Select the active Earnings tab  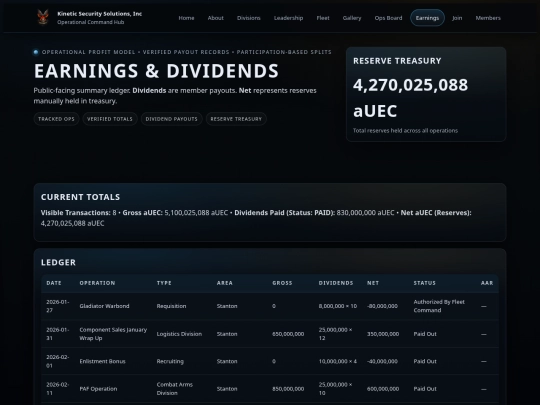click(427, 18)
